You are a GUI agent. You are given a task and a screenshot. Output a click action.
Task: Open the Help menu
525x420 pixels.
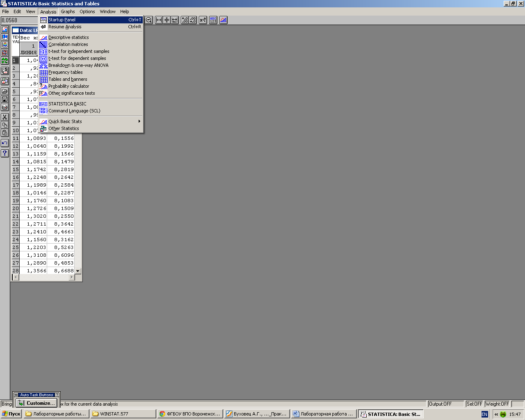tap(125, 11)
